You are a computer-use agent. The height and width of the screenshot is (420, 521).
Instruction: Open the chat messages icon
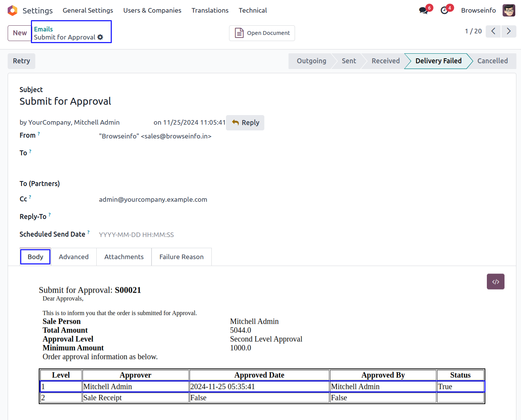click(424, 10)
